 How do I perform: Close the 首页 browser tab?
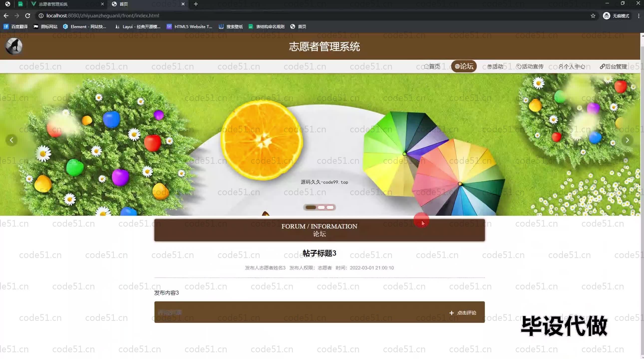pyautogui.click(x=183, y=4)
